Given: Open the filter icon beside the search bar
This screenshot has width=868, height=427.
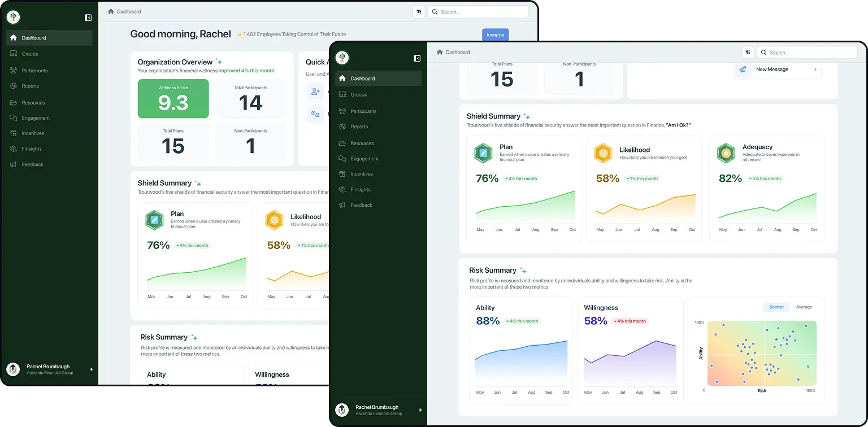Looking at the screenshot, I should point(747,52).
